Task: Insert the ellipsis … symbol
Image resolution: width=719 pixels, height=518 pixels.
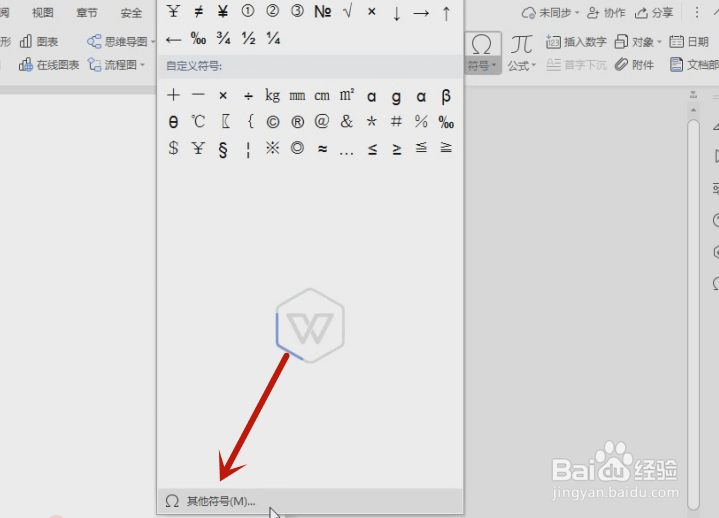Action: pyautogui.click(x=347, y=153)
